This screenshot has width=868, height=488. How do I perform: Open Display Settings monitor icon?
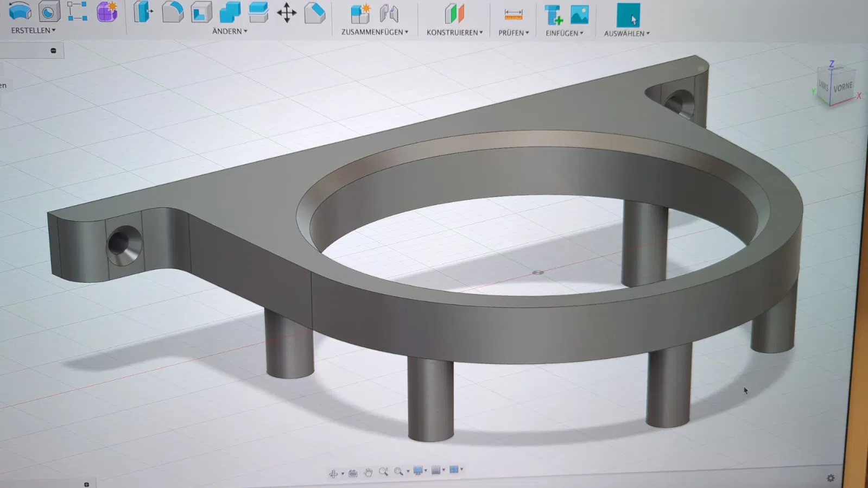coord(417,471)
